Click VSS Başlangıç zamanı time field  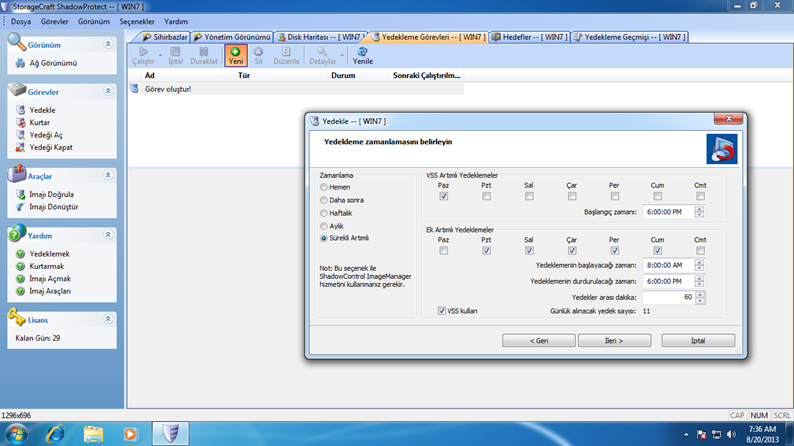(668, 212)
